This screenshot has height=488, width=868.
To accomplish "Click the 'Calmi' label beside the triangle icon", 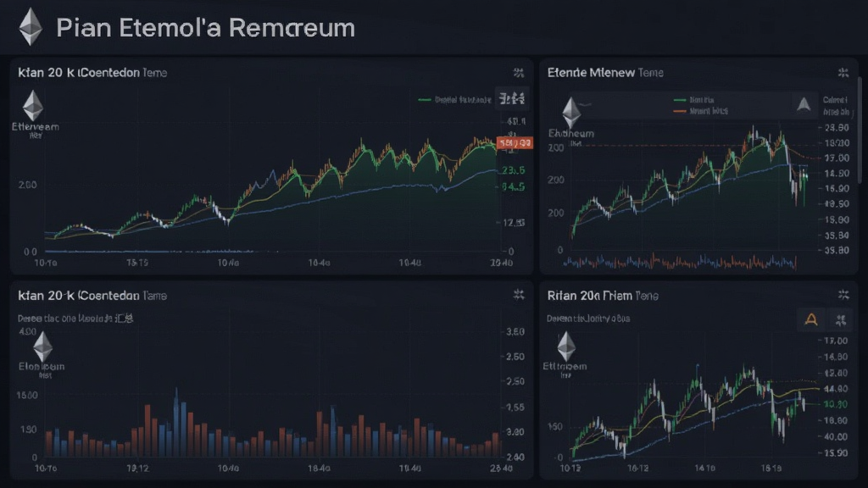I will coord(835,100).
